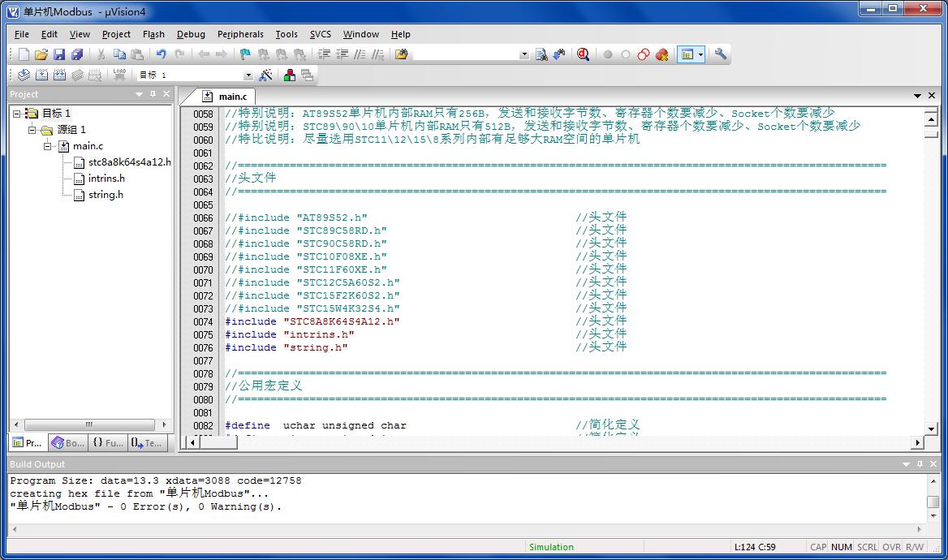Paste from clipboard icon
The image size is (948, 560).
click(137, 54)
